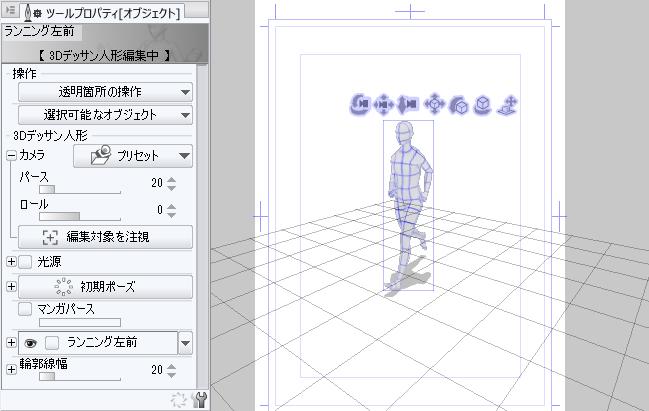Click the 編集対象を注視 button

click(105, 237)
